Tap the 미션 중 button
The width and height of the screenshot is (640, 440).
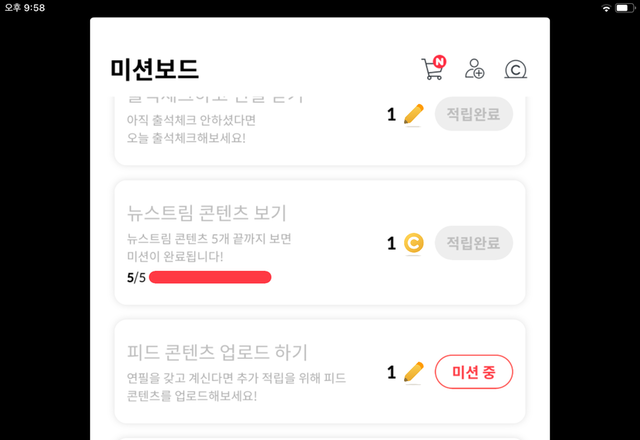pos(474,372)
